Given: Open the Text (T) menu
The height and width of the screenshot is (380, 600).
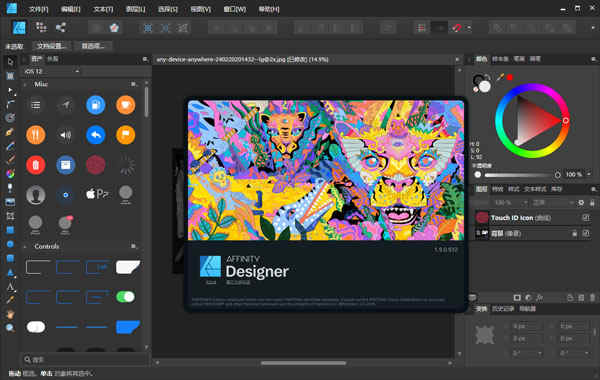Looking at the screenshot, I should (x=103, y=9).
